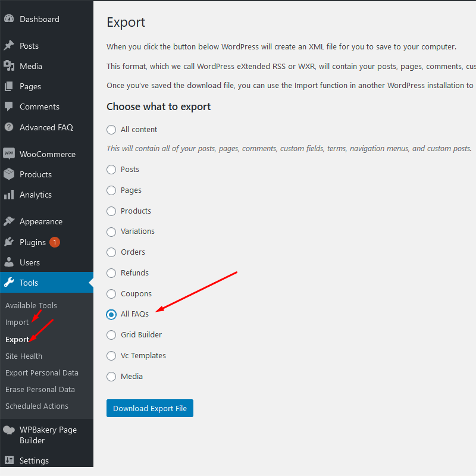Click the Products box icon
476x476 pixels.
click(10, 174)
